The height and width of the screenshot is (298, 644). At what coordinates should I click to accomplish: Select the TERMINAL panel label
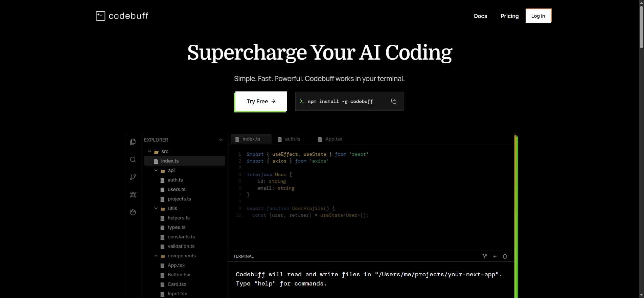(x=243, y=256)
